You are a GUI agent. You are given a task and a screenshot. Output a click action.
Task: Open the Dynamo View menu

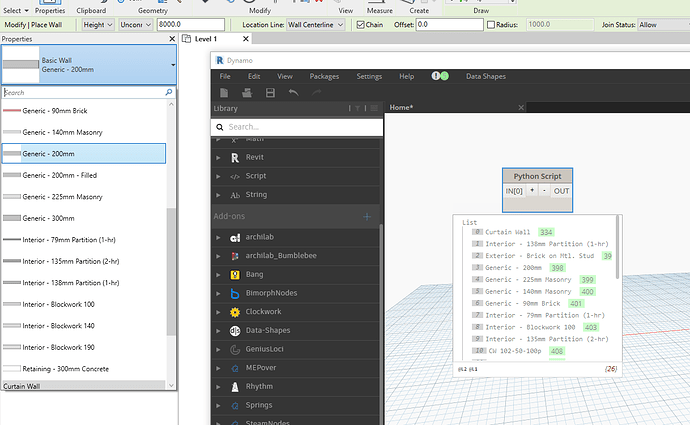[x=285, y=76]
